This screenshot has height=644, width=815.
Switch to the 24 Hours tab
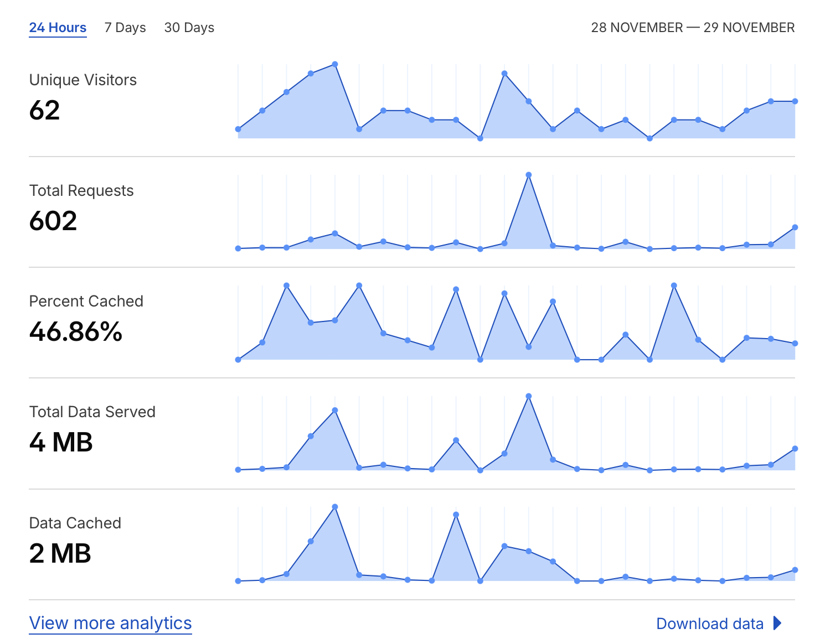point(58,28)
